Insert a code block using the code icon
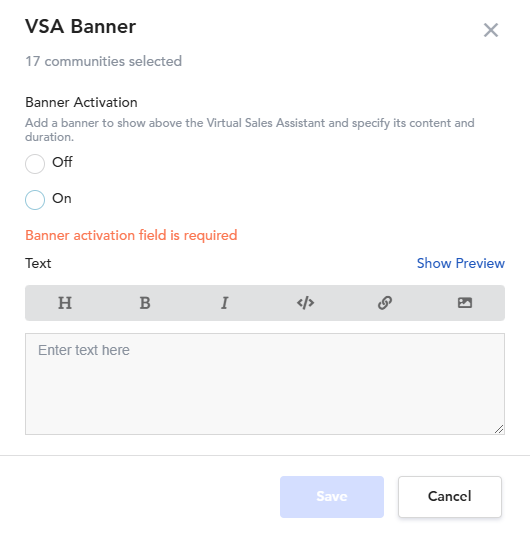Screen dimensions: 530x534 click(x=305, y=303)
